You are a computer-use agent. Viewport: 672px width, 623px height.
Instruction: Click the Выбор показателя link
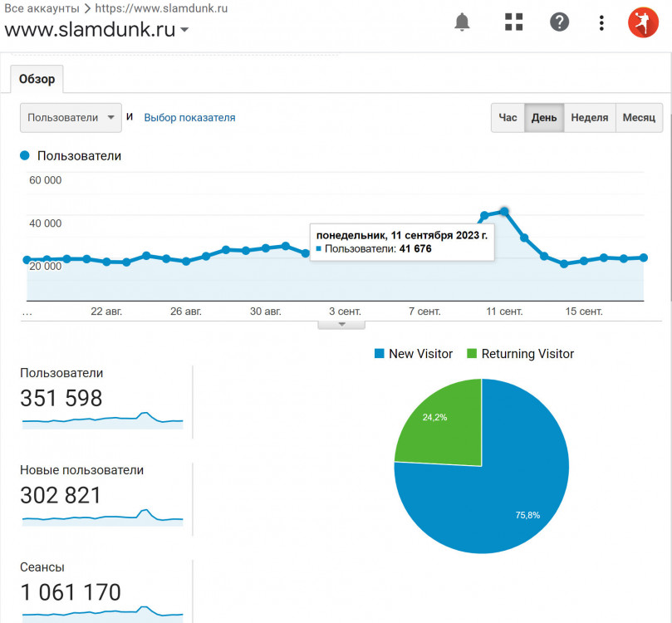click(189, 118)
